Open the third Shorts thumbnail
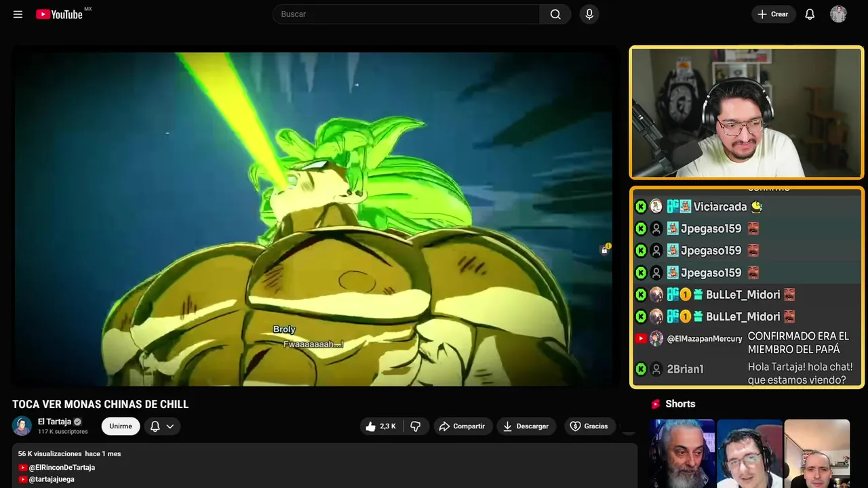868x488 pixels. pos(816,453)
